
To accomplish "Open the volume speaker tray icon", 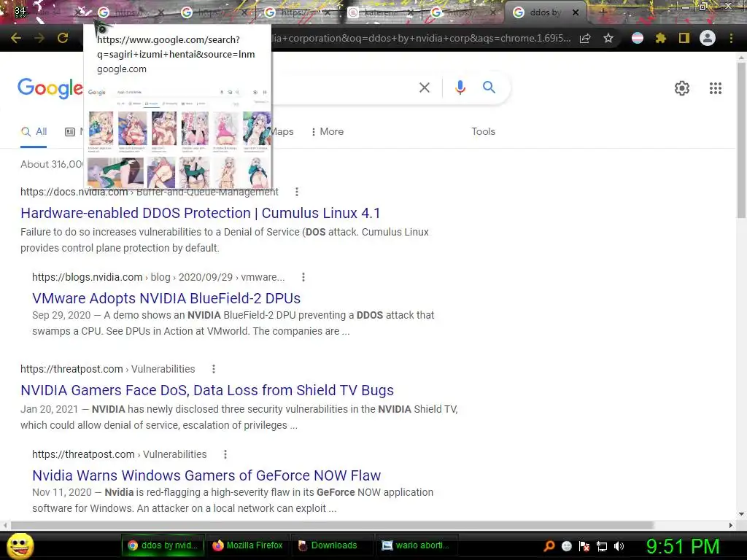I will point(619,546).
